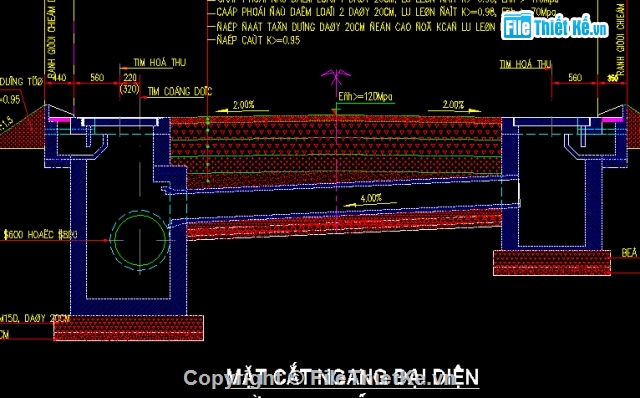Select the '2.00%' label with right-pointing arrow
Screen dimensions: 640x398
453,105
